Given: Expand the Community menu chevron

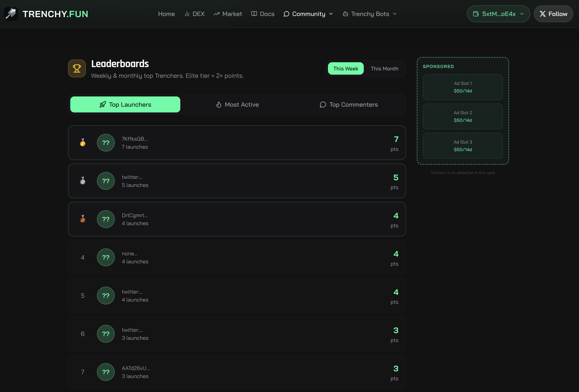Looking at the screenshot, I should point(331,14).
